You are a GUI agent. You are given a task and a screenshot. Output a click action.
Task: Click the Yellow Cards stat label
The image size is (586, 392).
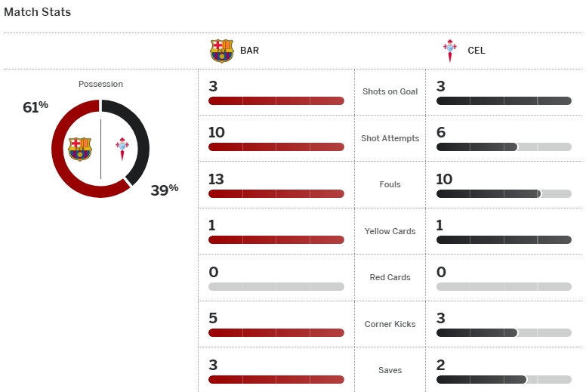click(390, 231)
